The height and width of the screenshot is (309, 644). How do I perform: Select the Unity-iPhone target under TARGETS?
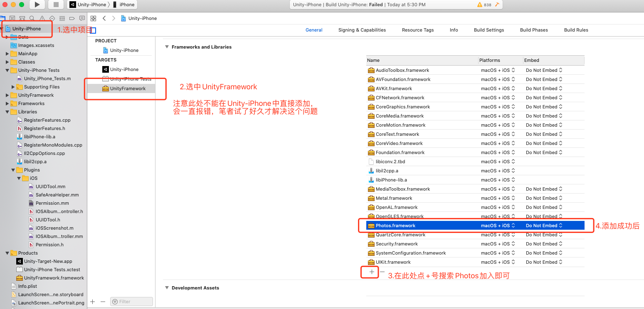click(x=121, y=69)
